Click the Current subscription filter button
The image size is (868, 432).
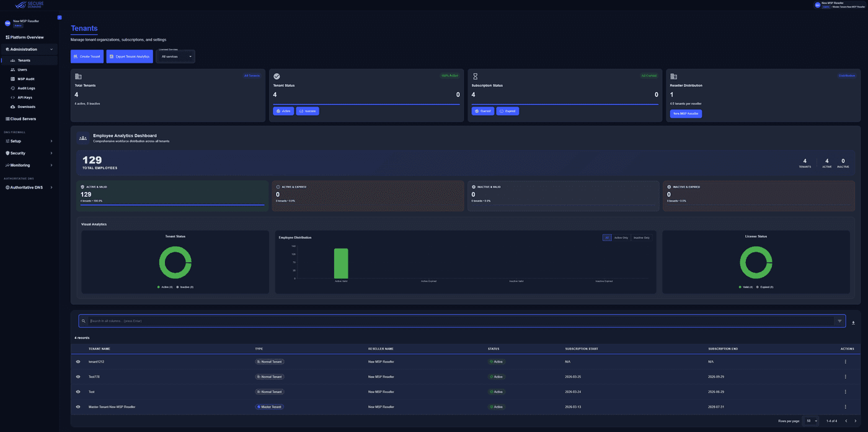click(x=483, y=111)
